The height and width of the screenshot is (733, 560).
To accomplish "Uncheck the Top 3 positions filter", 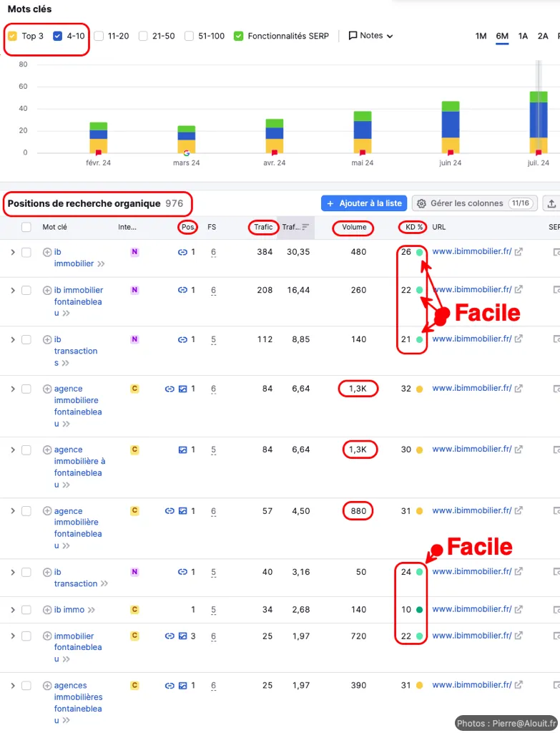I will [13, 36].
